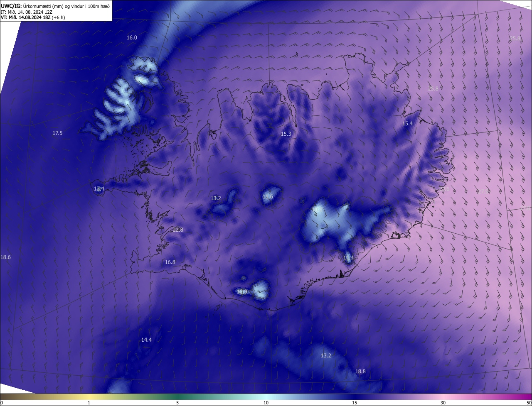Click the map title 'Úrkomumætti (mm) og vindur í 100m hæð'
532x406 pixels.
coord(66,5)
